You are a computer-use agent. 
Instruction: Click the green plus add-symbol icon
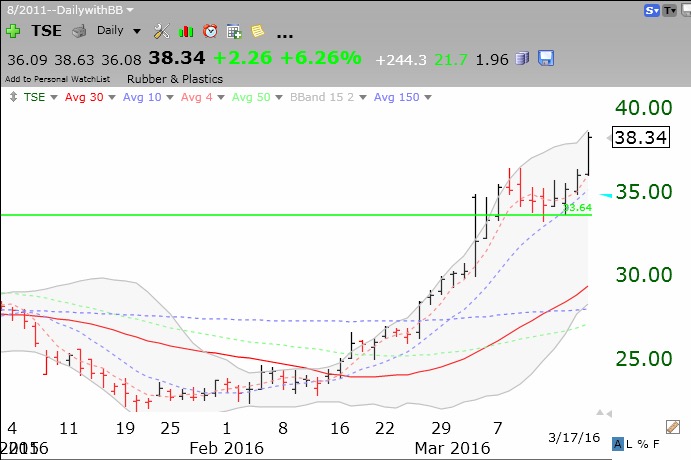point(13,32)
